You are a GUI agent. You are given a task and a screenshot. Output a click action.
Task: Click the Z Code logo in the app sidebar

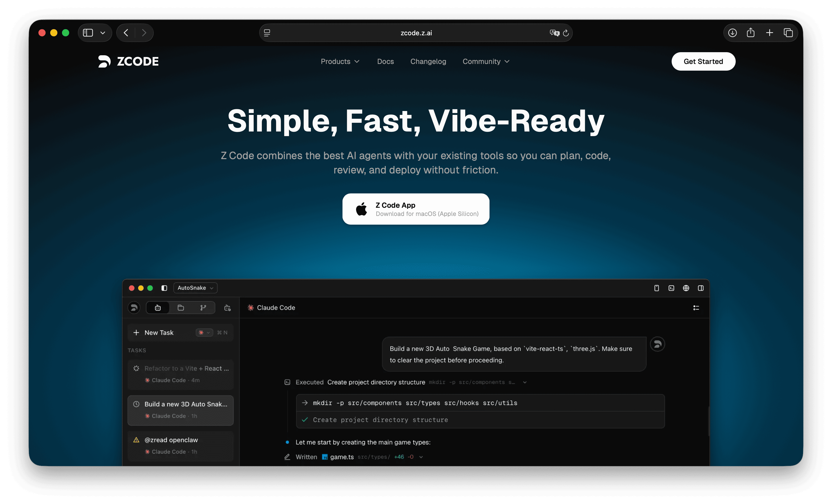[x=134, y=307]
